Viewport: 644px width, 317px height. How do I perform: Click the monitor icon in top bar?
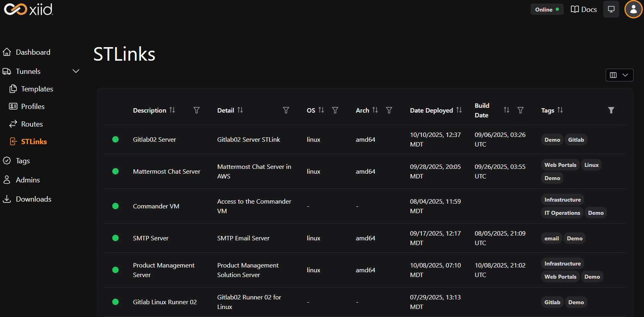coord(611,9)
